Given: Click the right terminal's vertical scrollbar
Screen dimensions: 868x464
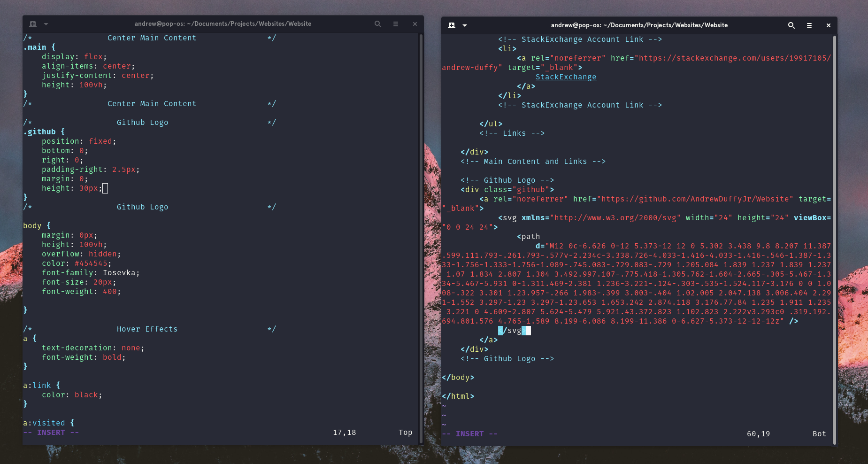Looking at the screenshot, I should coord(834,235).
